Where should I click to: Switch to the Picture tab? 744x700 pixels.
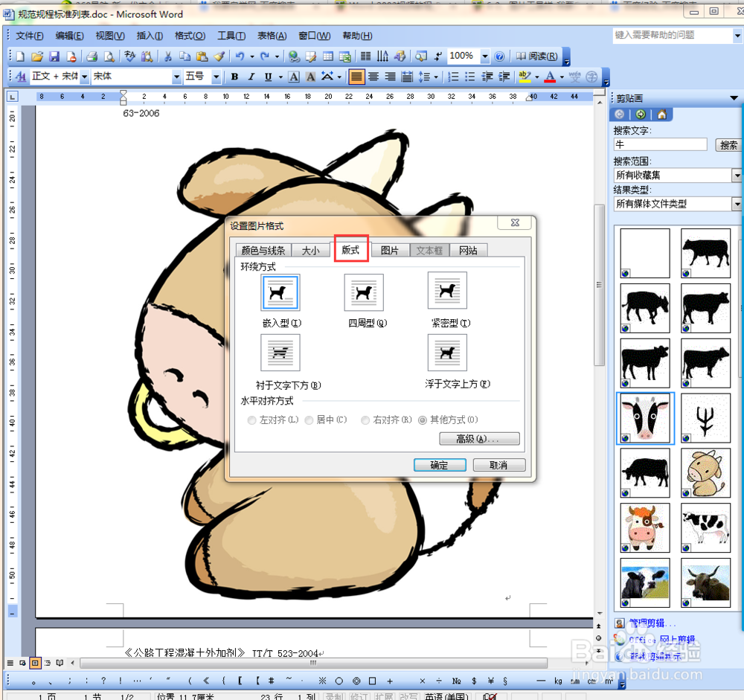390,250
